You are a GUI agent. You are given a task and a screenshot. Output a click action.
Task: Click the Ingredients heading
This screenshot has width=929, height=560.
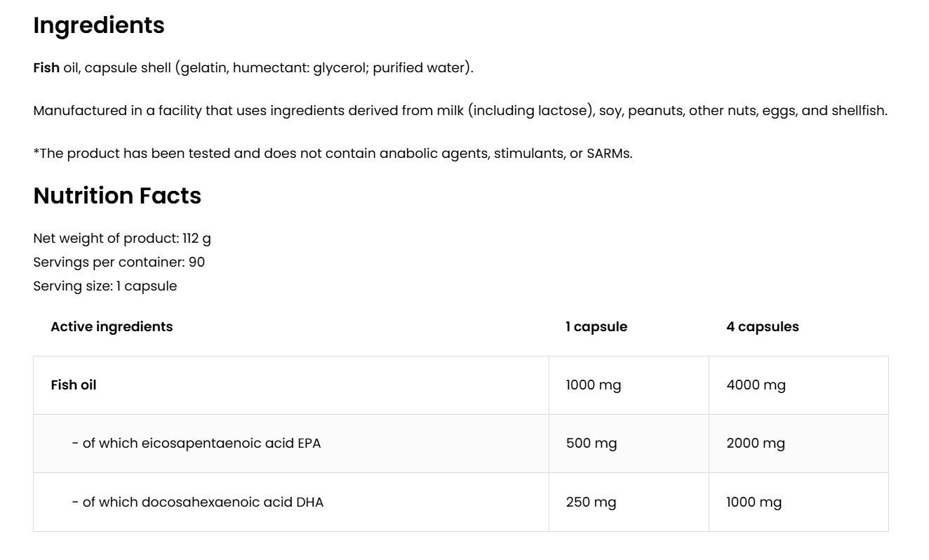pyautogui.click(x=99, y=25)
